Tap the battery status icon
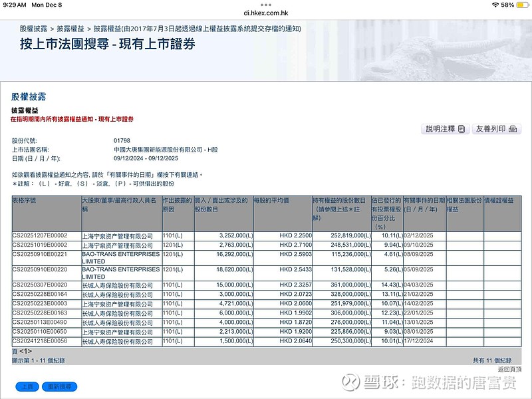 tap(522, 5)
